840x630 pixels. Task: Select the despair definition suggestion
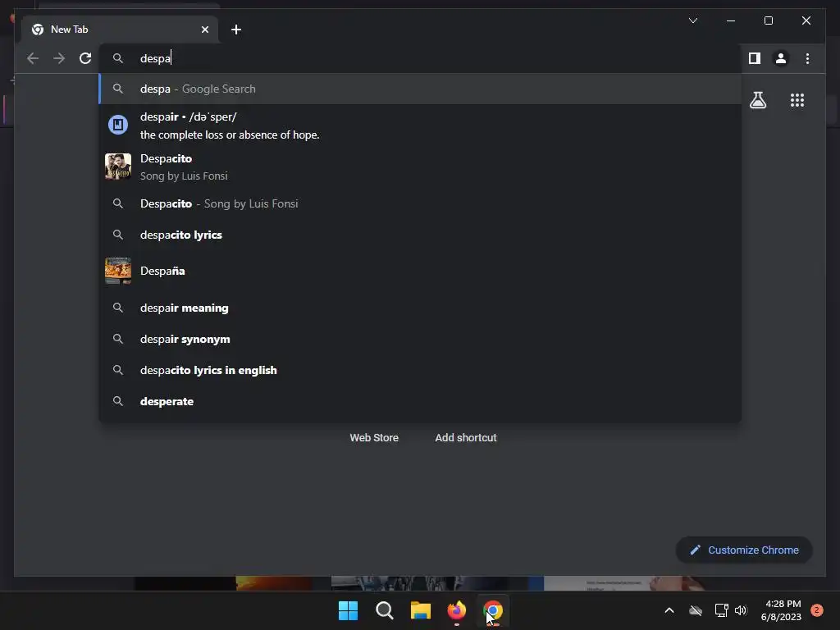point(420,126)
